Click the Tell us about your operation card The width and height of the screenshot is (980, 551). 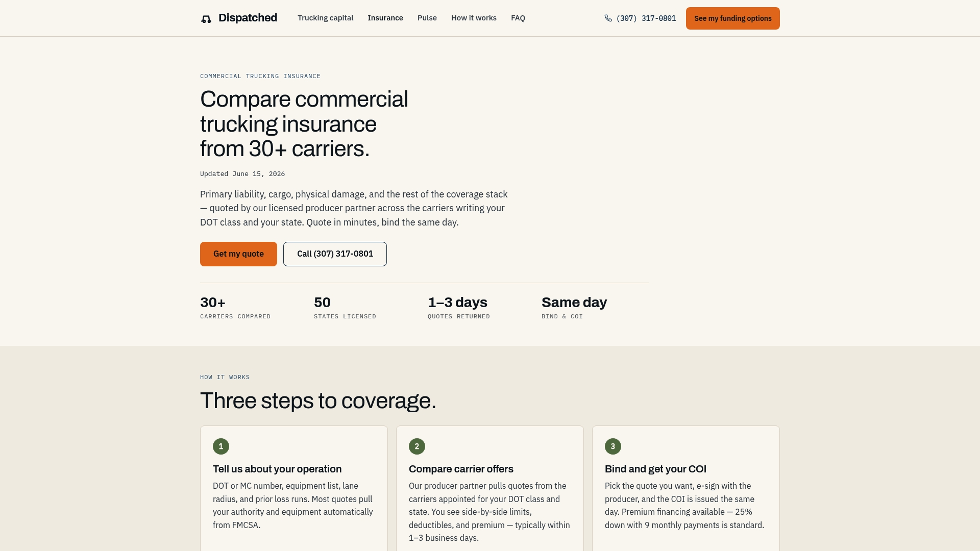(294, 488)
